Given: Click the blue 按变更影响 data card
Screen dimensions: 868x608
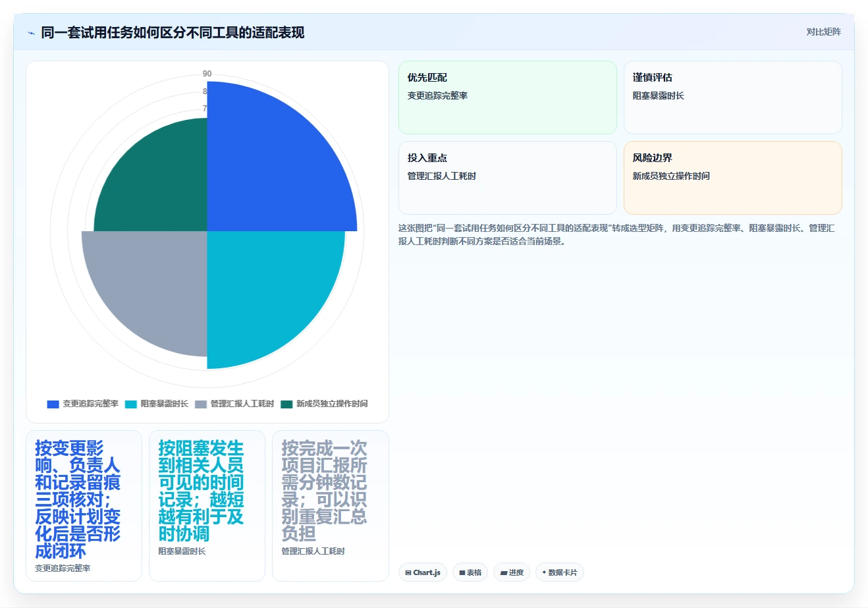Looking at the screenshot, I should [x=84, y=506].
